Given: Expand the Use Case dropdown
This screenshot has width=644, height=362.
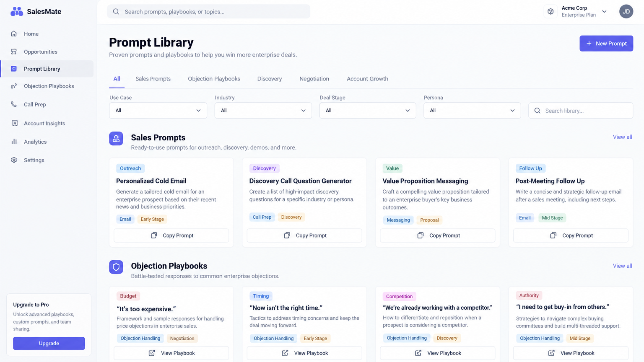Looking at the screenshot, I should (158, 111).
